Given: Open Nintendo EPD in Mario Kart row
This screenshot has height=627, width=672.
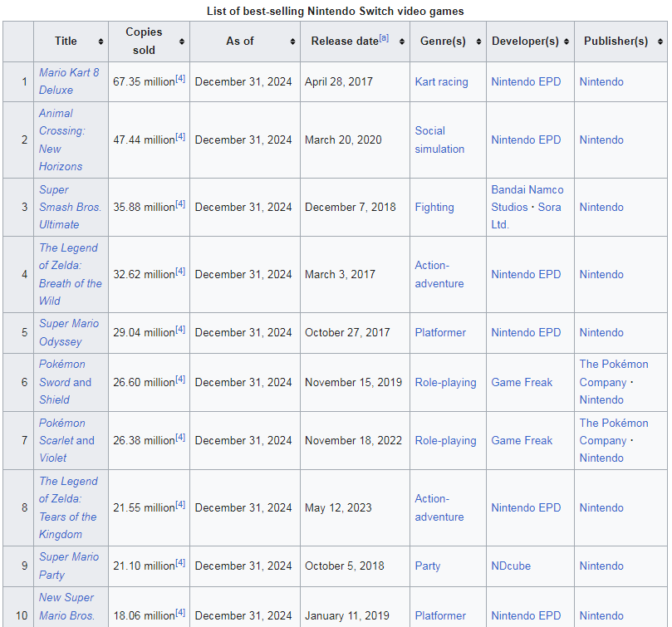Looking at the screenshot, I should point(526,81).
